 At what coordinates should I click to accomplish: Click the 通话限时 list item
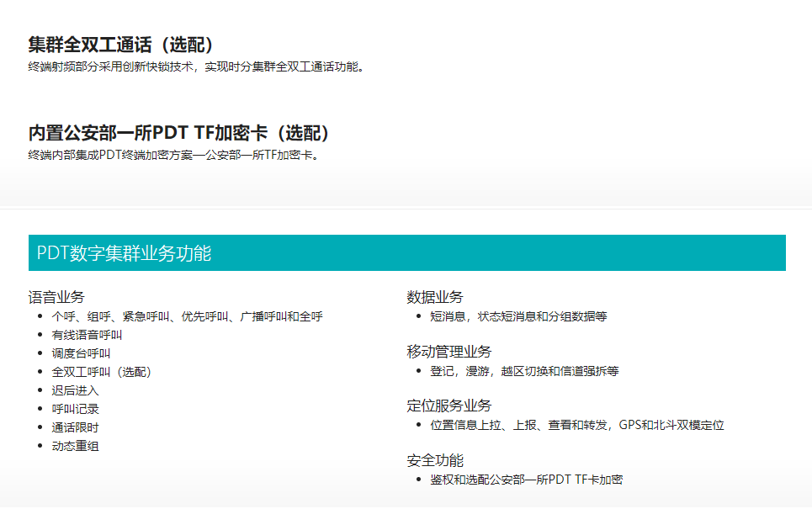[75, 427]
